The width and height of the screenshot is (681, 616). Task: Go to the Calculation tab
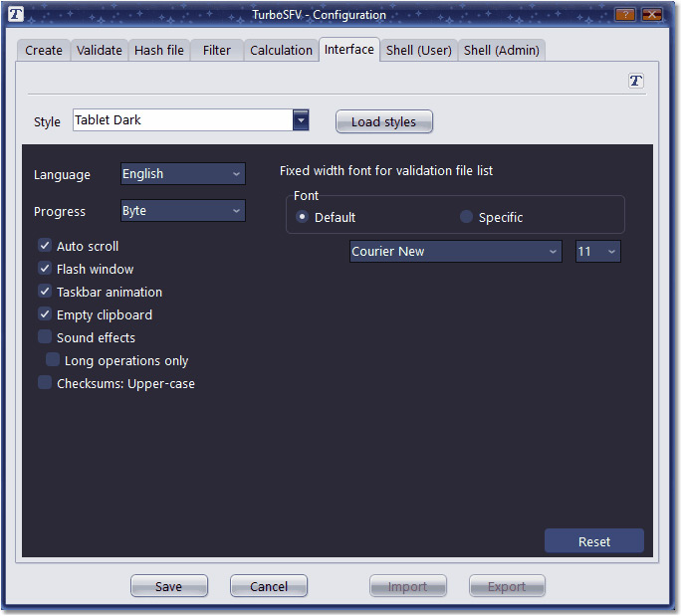[281, 51]
